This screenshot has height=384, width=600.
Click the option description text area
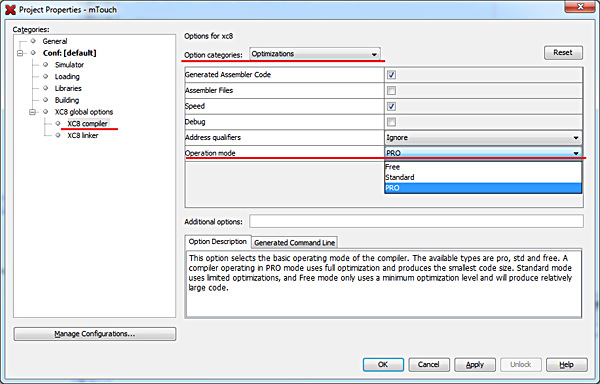click(383, 284)
